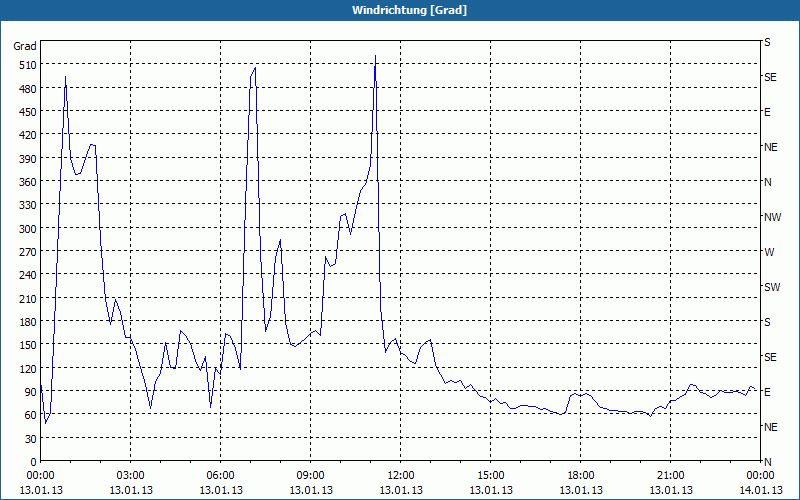Click the 13.01.13 date under 18:00
Image resolution: width=800 pixels, height=500 pixels.
[581, 491]
